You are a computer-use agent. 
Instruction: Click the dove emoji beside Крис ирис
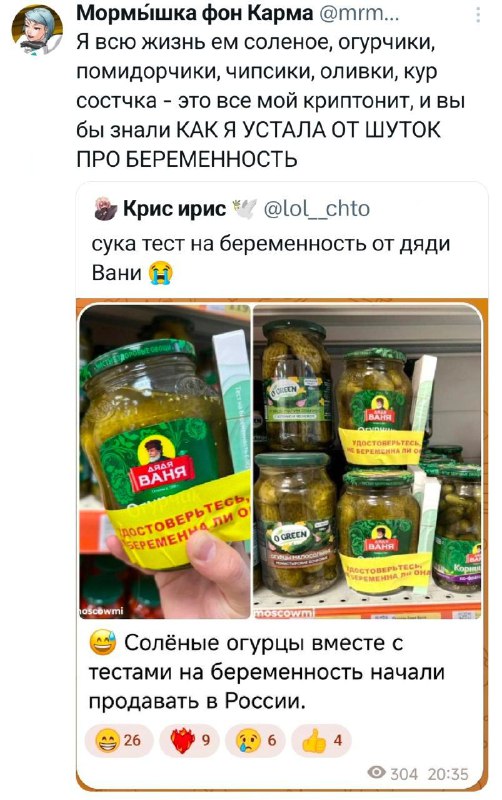[244, 209]
